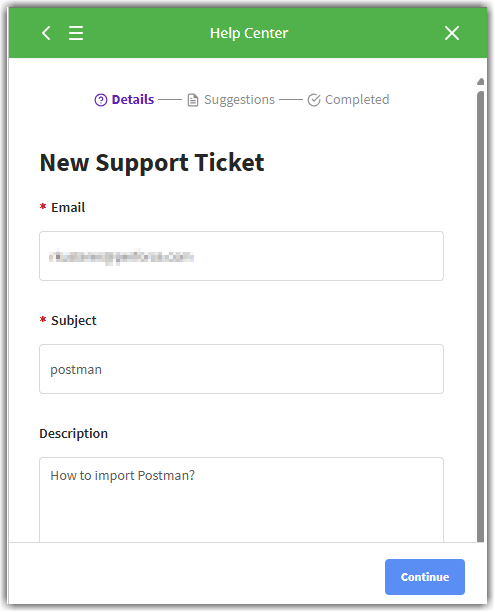Select the Details step label
Screen dimensions: 495x612
tap(133, 100)
